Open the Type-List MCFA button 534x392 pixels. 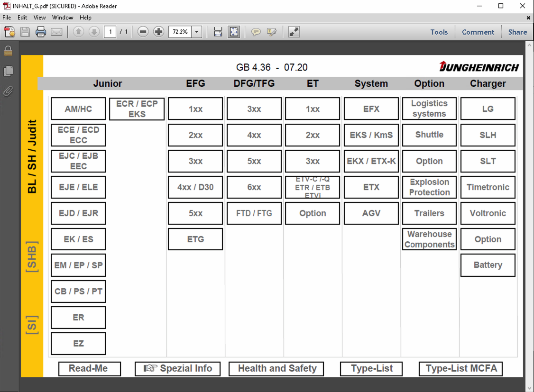[x=460, y=369]
